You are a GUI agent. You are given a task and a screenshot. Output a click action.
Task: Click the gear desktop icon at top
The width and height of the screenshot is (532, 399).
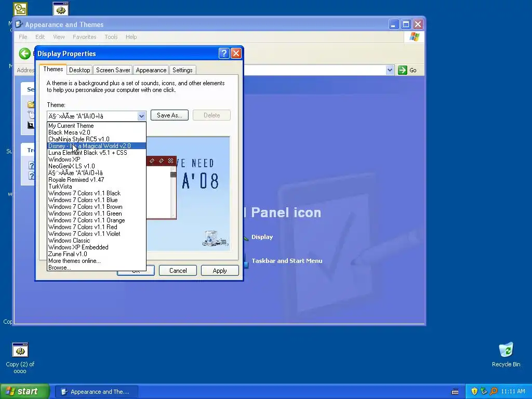click(x=61, y=9)
